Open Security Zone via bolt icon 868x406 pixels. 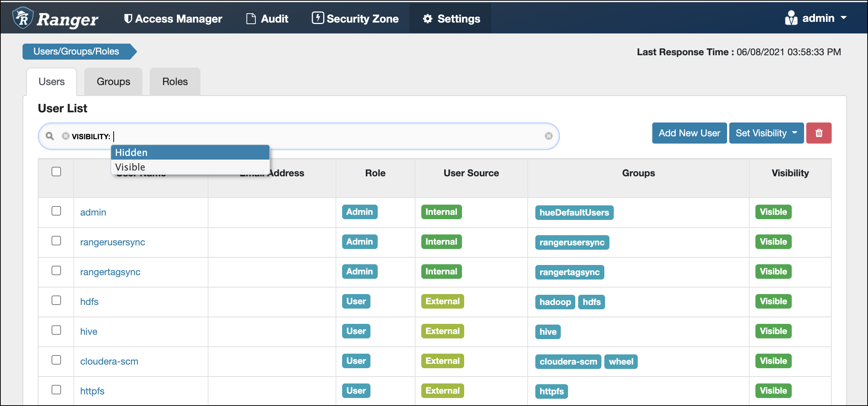(x=317, y=18)
